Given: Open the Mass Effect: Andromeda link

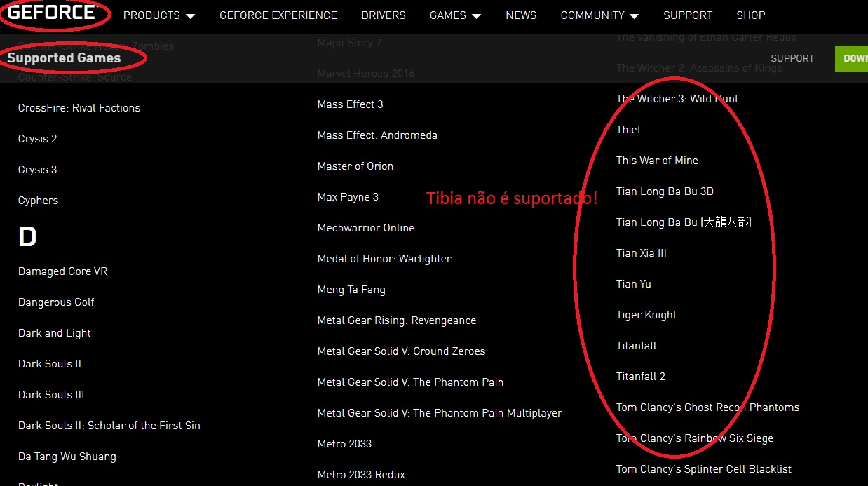Looking at the screenshot, I should click(x=377, y=135).
